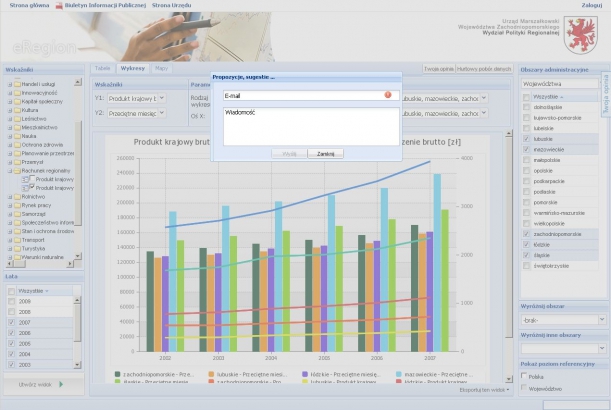Click the Nauka folder icon
611x410 pixels.
coord(17,136)
